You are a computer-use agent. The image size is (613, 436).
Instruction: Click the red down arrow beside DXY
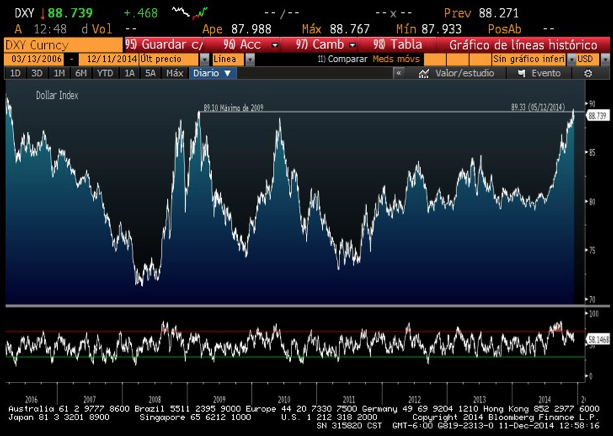point(42,14)
